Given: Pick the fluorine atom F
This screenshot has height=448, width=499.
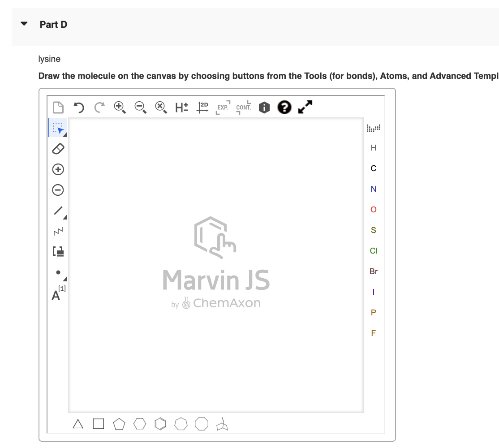Looking at the screenshot, I should click(374, 333).
